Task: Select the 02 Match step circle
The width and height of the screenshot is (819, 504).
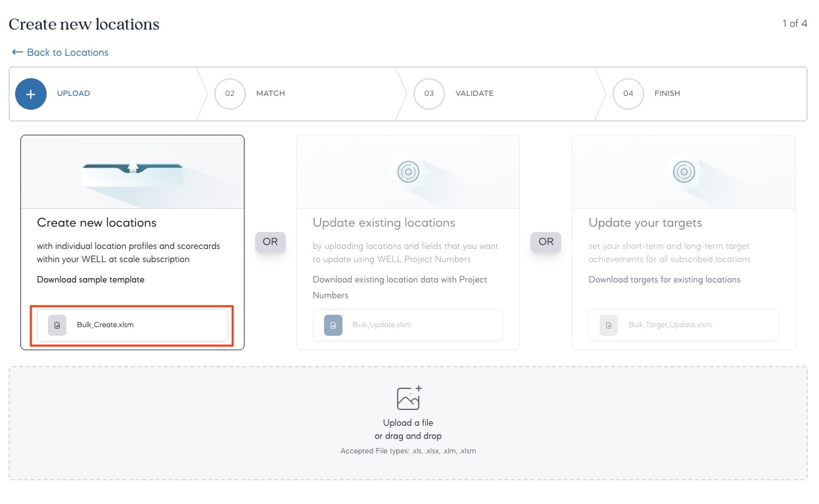Action: tap(229, 94)
